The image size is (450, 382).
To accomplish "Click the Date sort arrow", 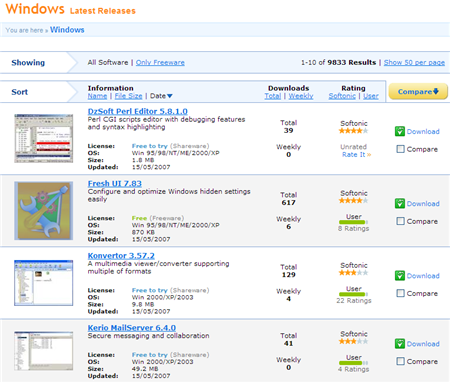I will pos(170,96).
